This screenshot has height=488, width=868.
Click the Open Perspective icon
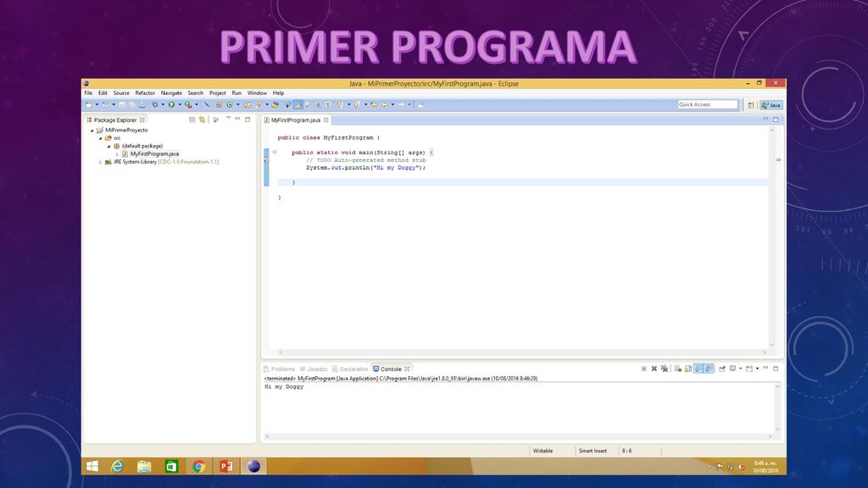point(751,105)
